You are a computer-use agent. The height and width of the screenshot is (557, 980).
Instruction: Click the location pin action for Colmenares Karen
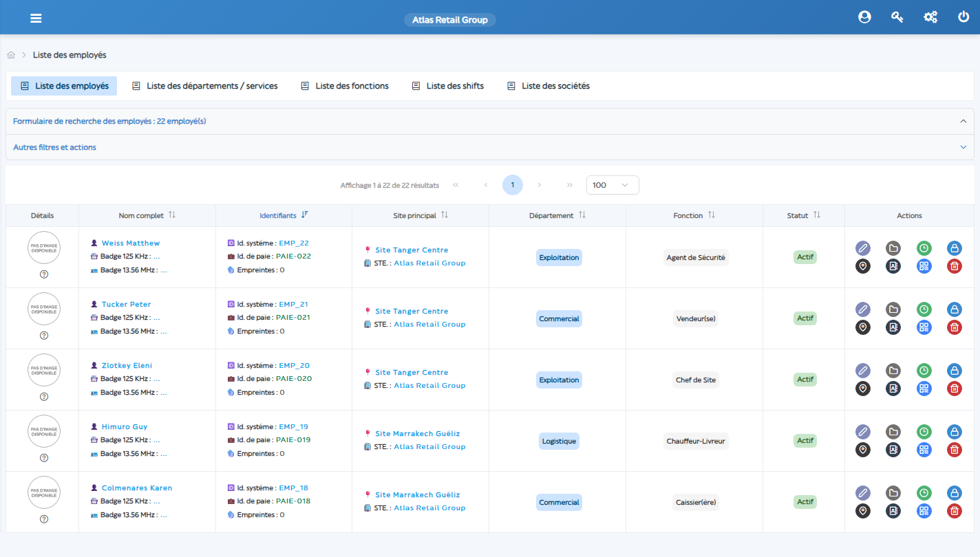pyautogui.click(x=863, y=511)
